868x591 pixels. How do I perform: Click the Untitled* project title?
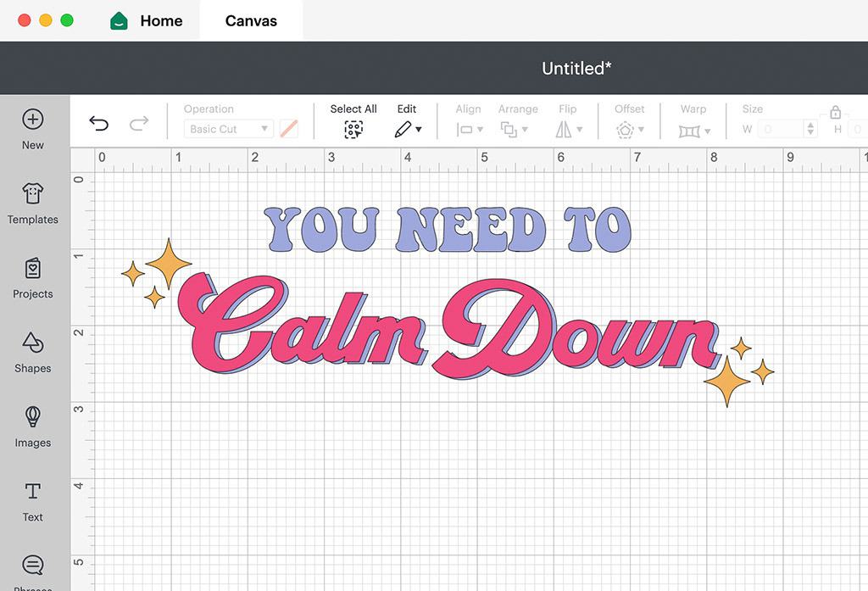(x=576, y=68)
